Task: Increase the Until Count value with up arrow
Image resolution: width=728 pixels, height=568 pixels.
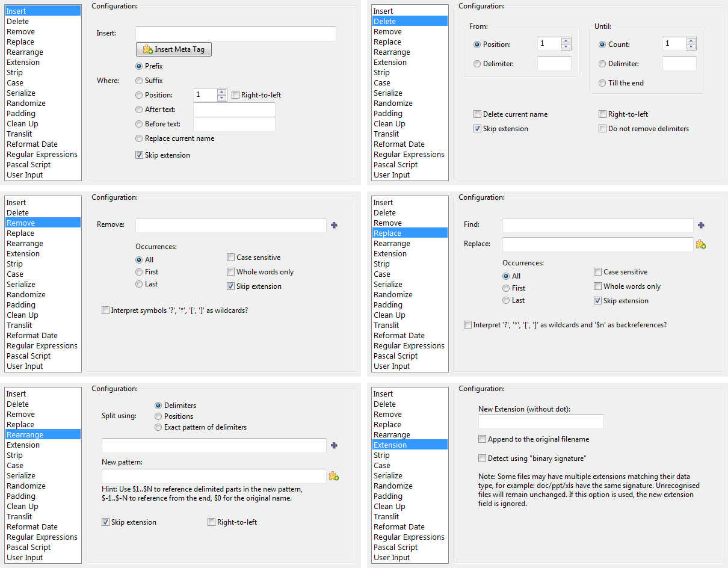Action: (x=691, y=41)
